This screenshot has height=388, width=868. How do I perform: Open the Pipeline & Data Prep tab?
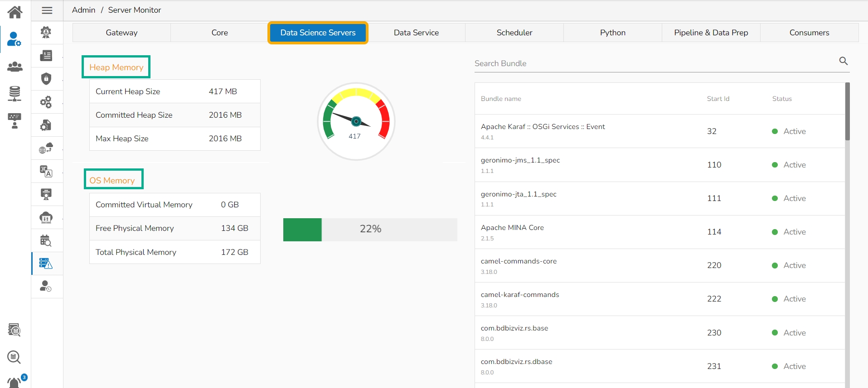711,33
